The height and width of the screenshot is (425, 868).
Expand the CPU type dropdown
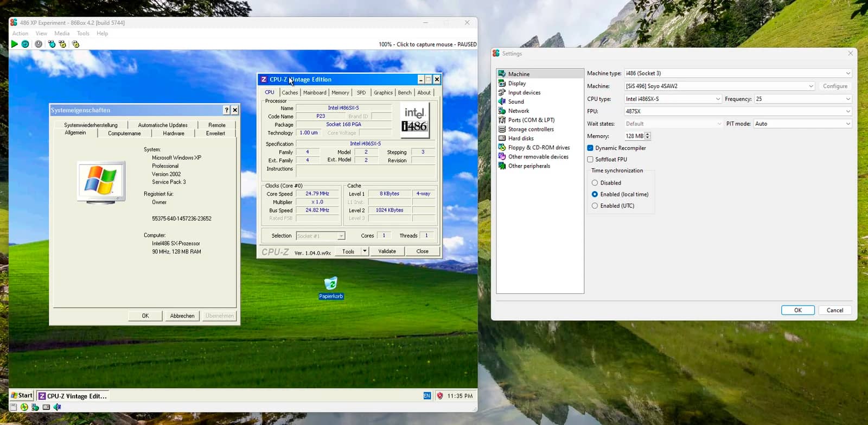pos(673,99)
